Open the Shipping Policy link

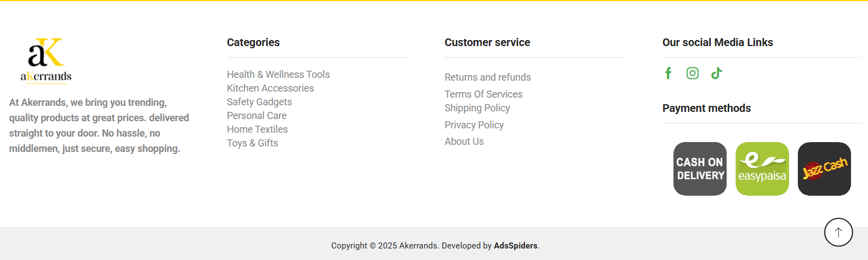pyautogui.click(x=477, y=108)
